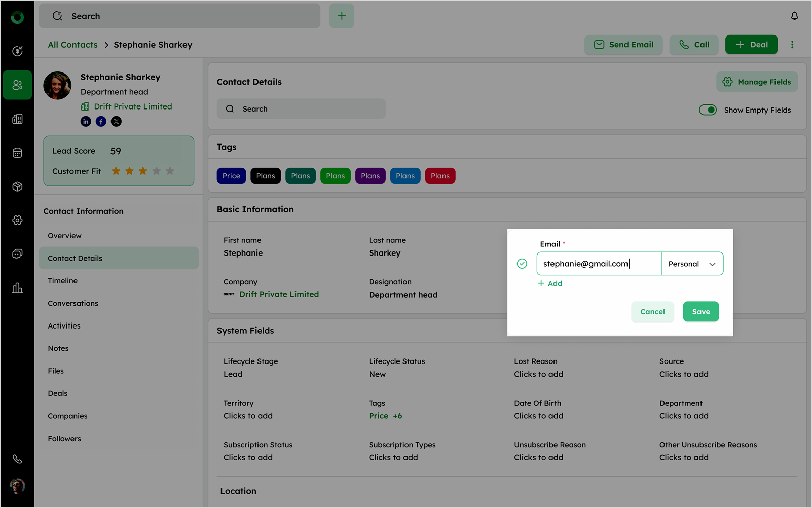Expand the Personal email type dropdown
Viewport: 812px width, 508px height.
click(692, 264)
